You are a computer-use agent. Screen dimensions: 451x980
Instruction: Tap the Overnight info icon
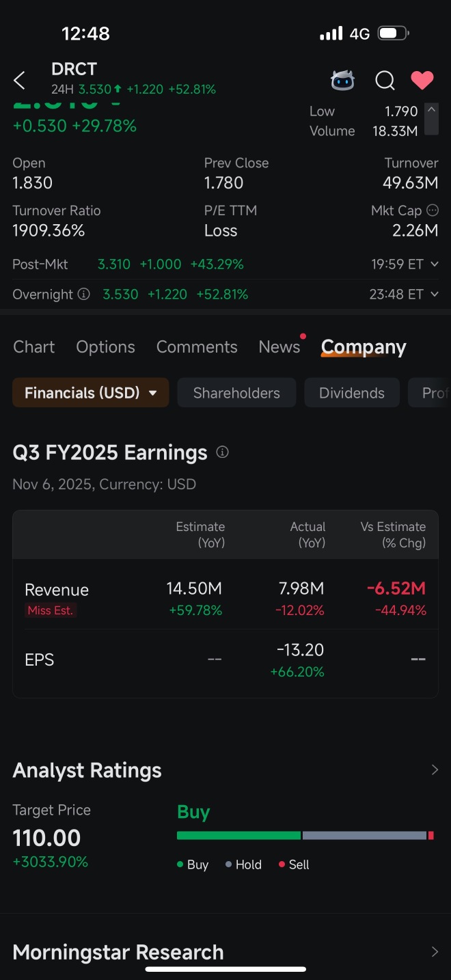tap(83, 295)
